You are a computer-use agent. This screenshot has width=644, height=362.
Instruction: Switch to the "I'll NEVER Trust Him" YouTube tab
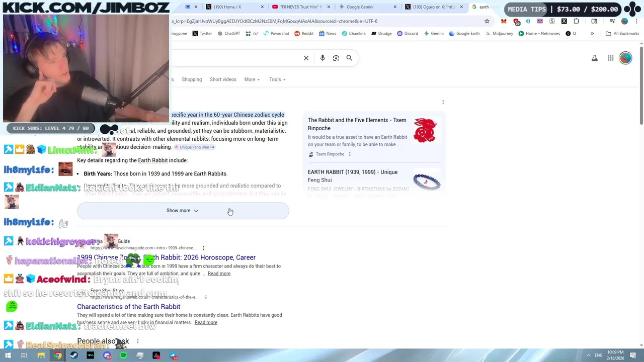301,7
